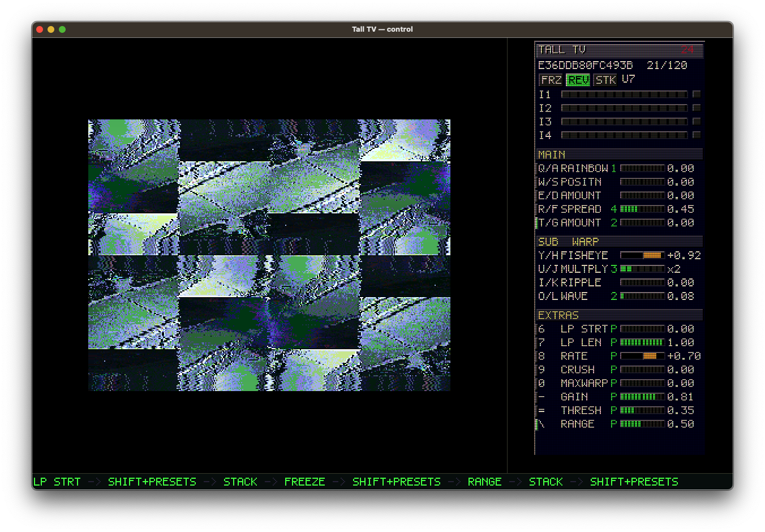Click the I3 input level meter bar
765x532 pixels.
[624, 122]
